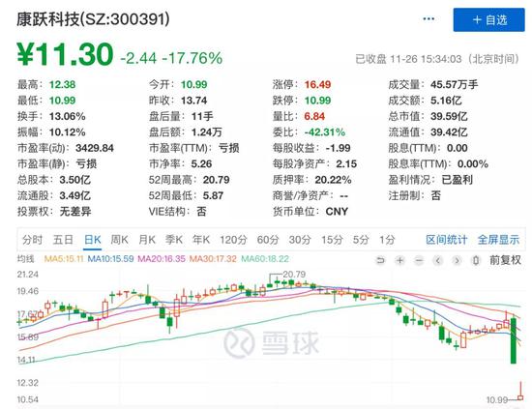The width and height of the screenshot is (532, 409).
Task: Open 区间统计 range statistics
Action: coord(447,240)
